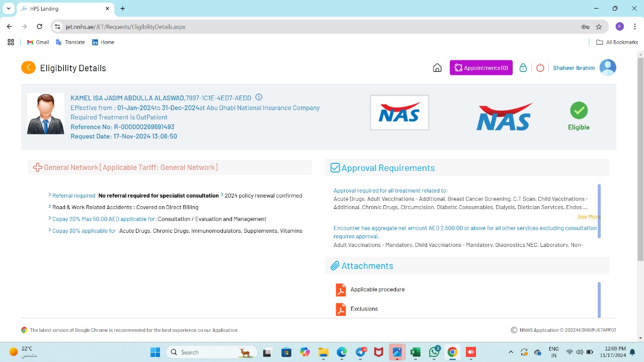
Task: Bookmark this page with the star icon
Action: pyautogui.click(x=599, y=27)
